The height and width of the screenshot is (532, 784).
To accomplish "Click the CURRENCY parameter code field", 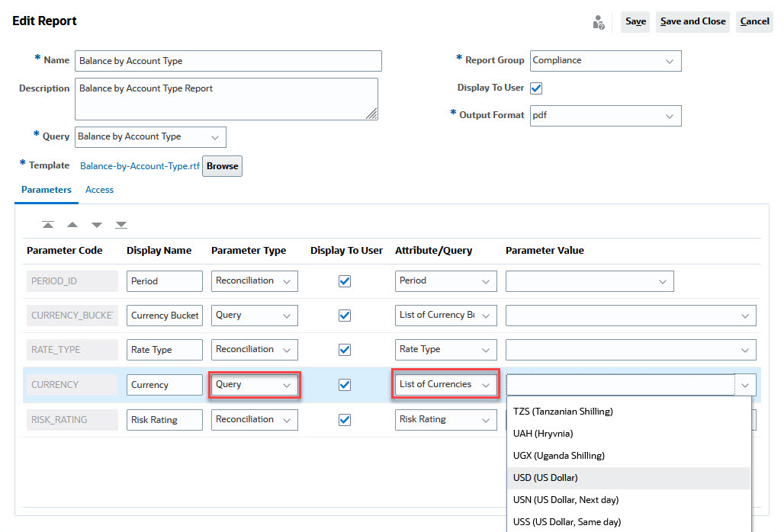I will (x=72, y=385).
